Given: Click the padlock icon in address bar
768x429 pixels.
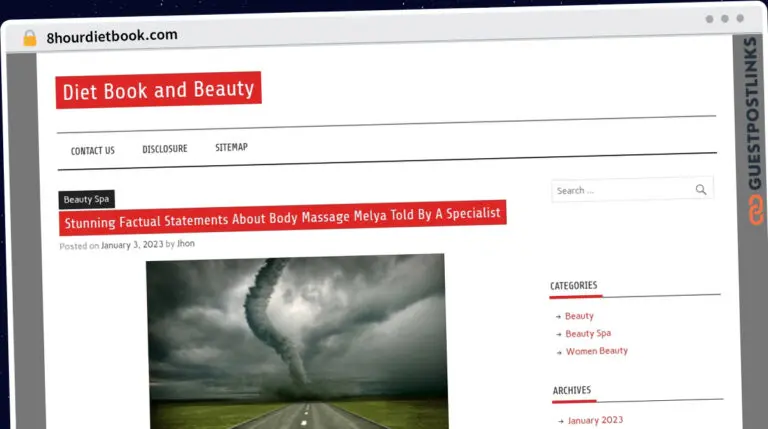Looking at the screenshot, I should pos(29,38).
